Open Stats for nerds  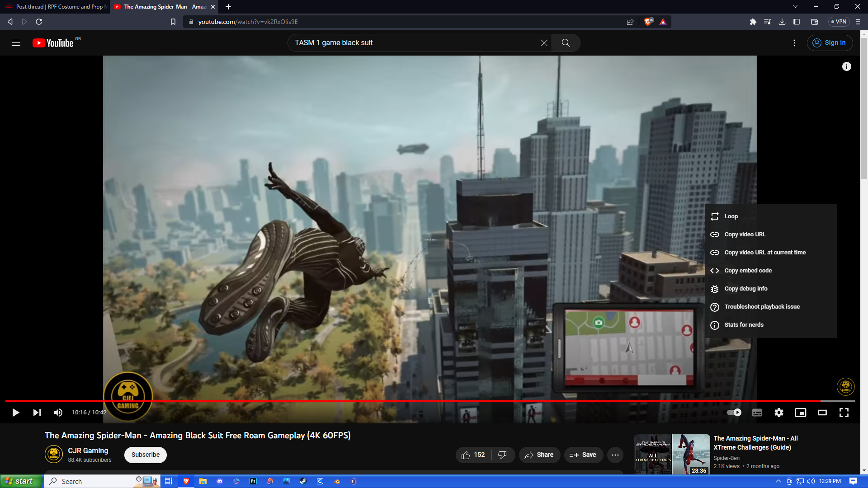(x=771, y=325)
